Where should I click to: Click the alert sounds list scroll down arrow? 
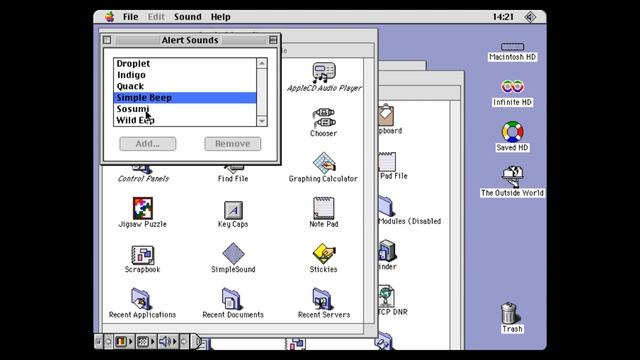click(x=262, y=121)
